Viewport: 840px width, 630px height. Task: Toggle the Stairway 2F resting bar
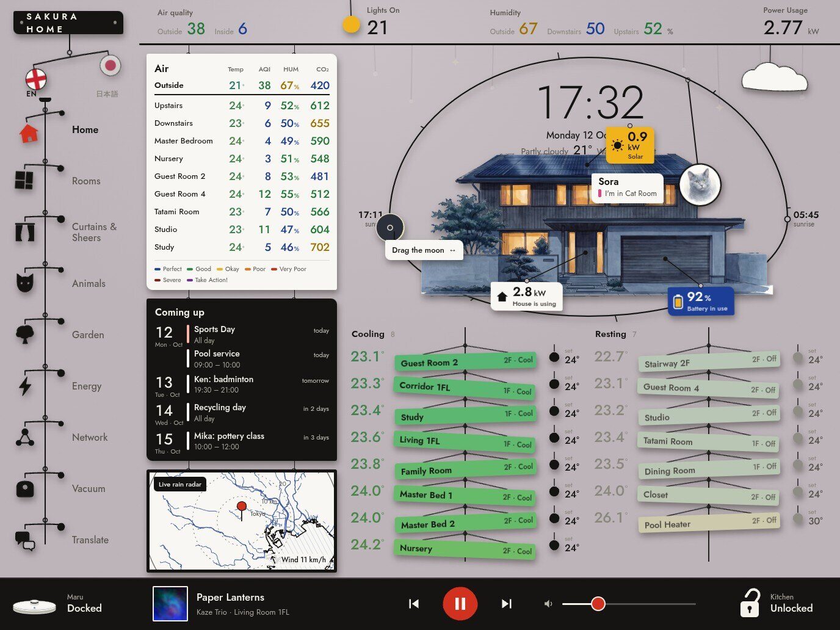click(709, 361)
